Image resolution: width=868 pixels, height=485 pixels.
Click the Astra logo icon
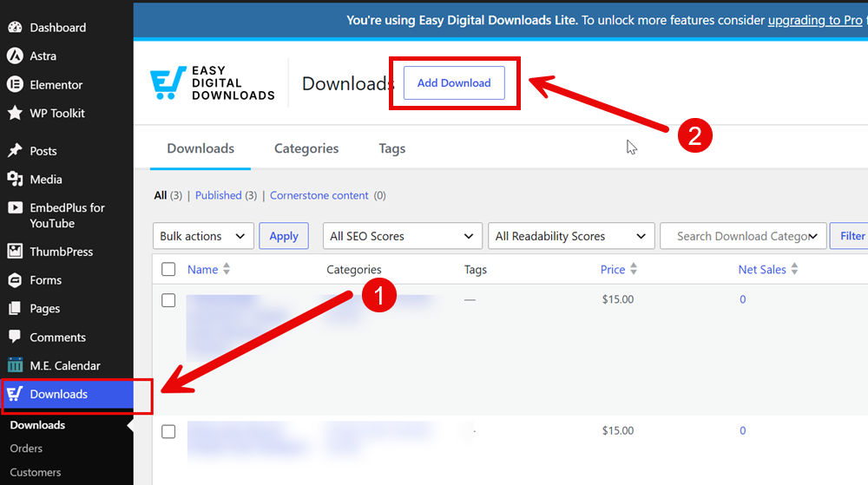[x=15, y=56]
